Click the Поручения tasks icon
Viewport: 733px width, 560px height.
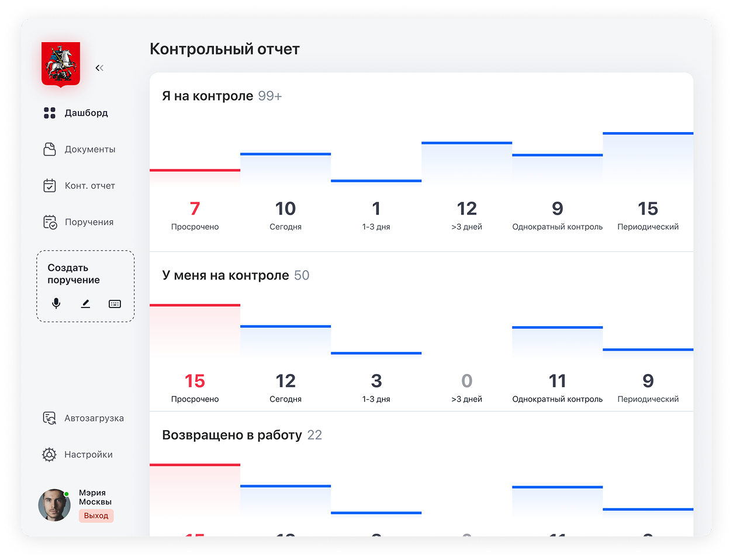(50, 222)
